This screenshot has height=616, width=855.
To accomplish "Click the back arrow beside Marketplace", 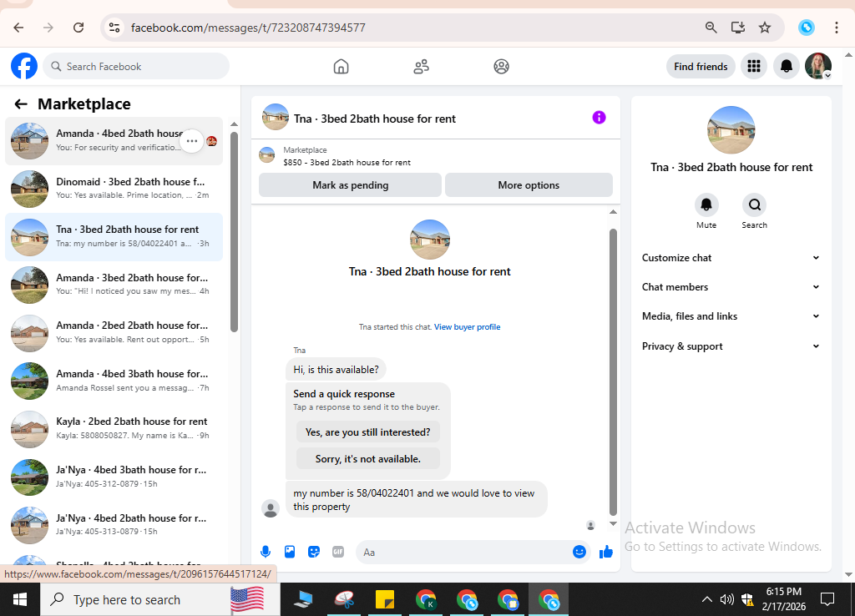I will point(21,104).
